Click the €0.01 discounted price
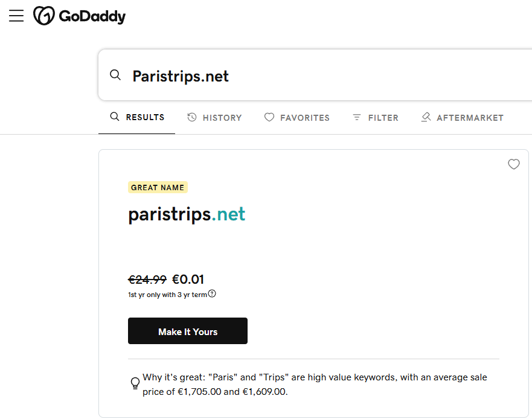 [x=188, y=280]
